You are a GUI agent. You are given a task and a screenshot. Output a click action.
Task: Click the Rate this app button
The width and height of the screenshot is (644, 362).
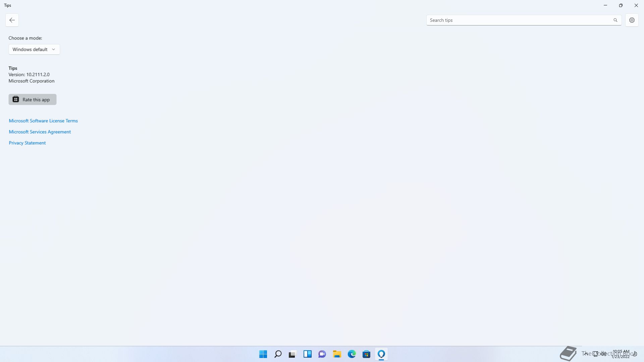(33, 100)
